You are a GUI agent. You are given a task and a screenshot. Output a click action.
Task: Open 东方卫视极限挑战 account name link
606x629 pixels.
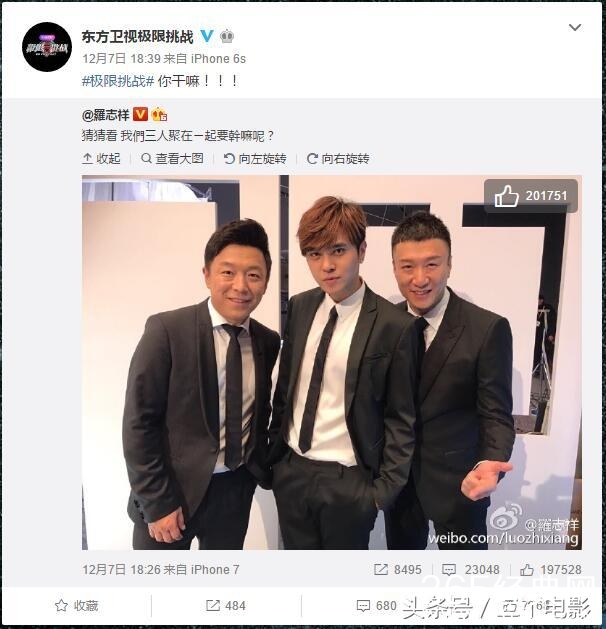pos(138,37)
